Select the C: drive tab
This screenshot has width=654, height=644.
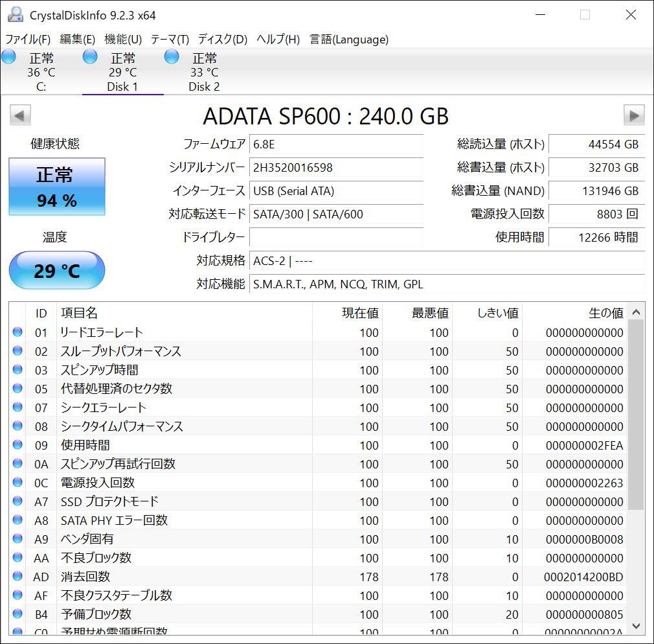[41, 71]
